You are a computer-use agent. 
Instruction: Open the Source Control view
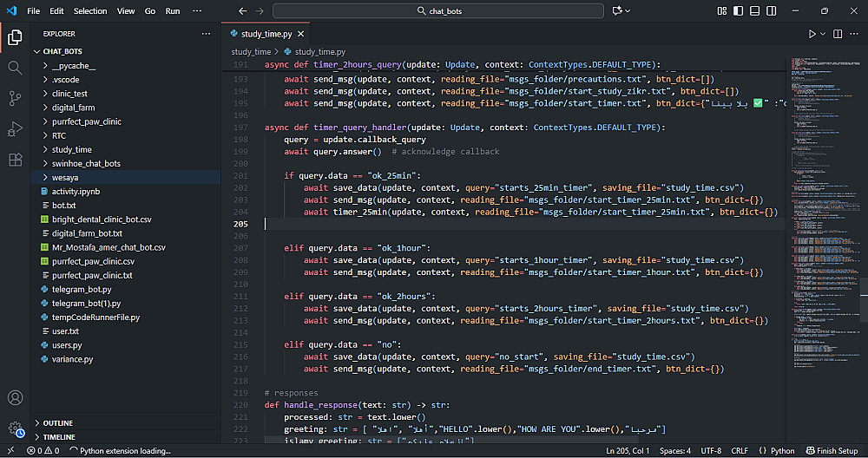click(x=15, y=98)
